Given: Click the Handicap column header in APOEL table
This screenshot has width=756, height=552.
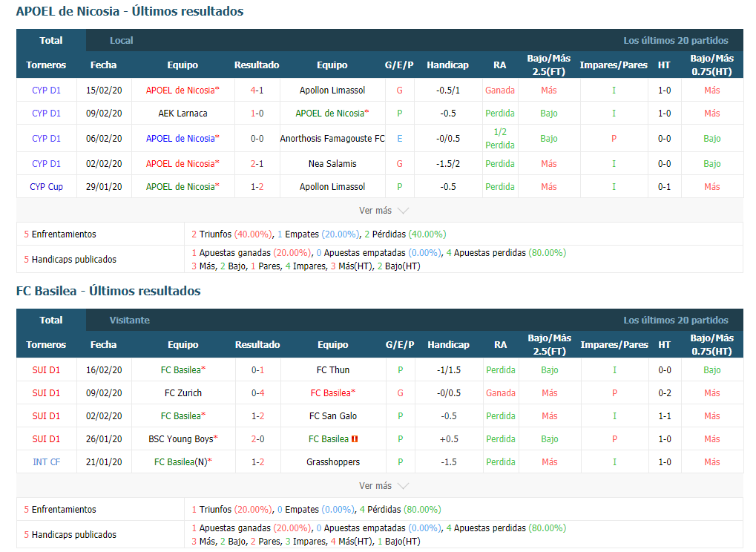Looking at the screenshot, I should pyautogui.click(x=447, y=65).
